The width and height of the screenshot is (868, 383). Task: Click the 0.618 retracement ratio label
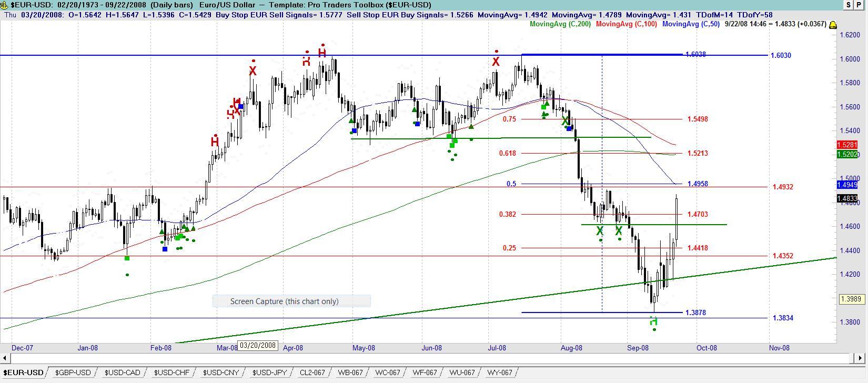[508, 153]
